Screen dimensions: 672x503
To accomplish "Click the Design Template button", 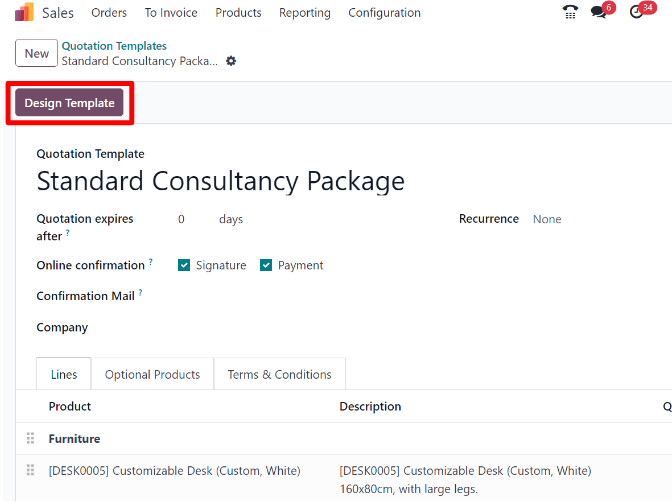I will coord(69,103).
